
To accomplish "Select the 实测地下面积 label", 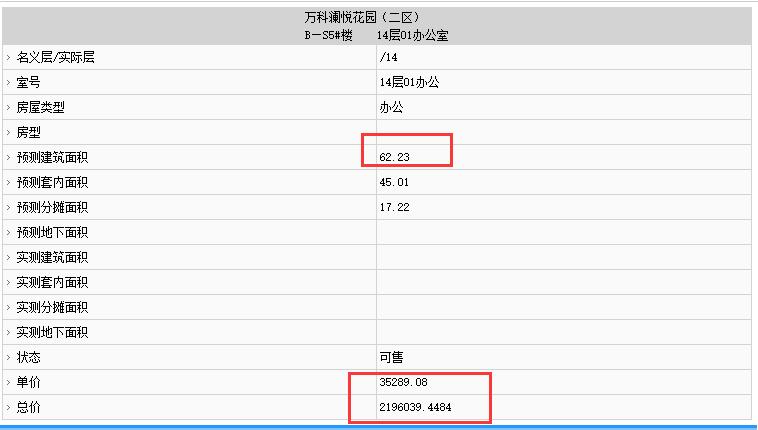I will pyautogui.click(x=52, y=333).
